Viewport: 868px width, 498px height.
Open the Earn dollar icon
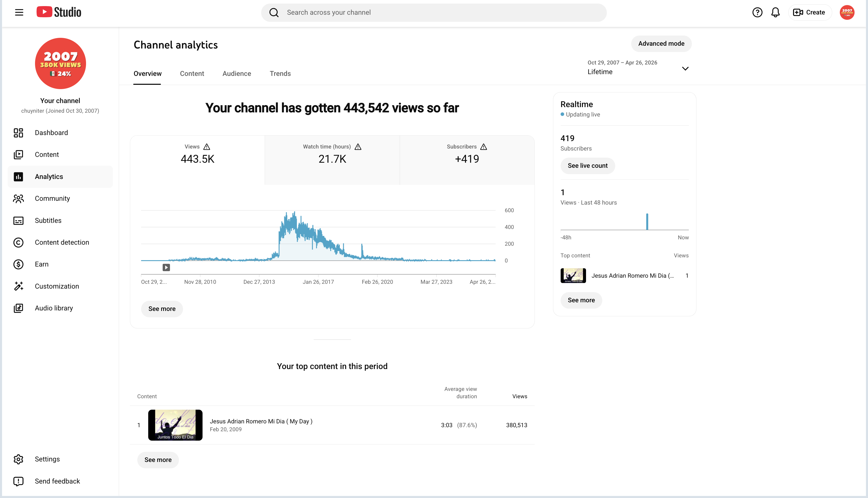[19, 264]
